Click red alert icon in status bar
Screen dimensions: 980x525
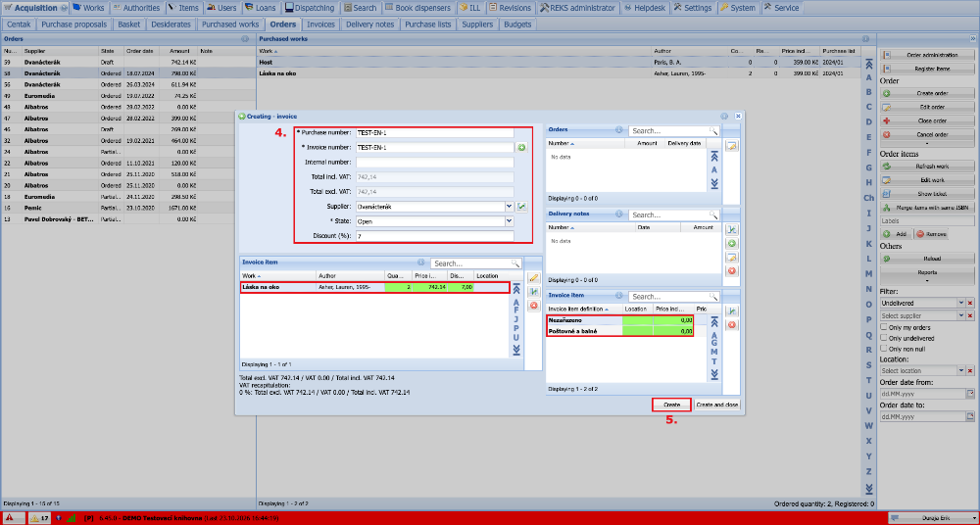(x=11, y=517)
